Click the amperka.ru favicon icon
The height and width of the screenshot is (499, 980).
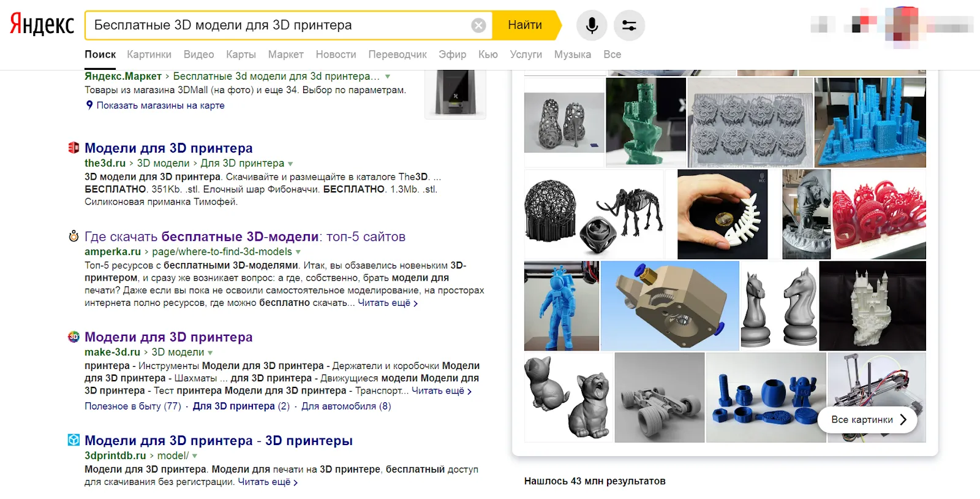(73, 237)
